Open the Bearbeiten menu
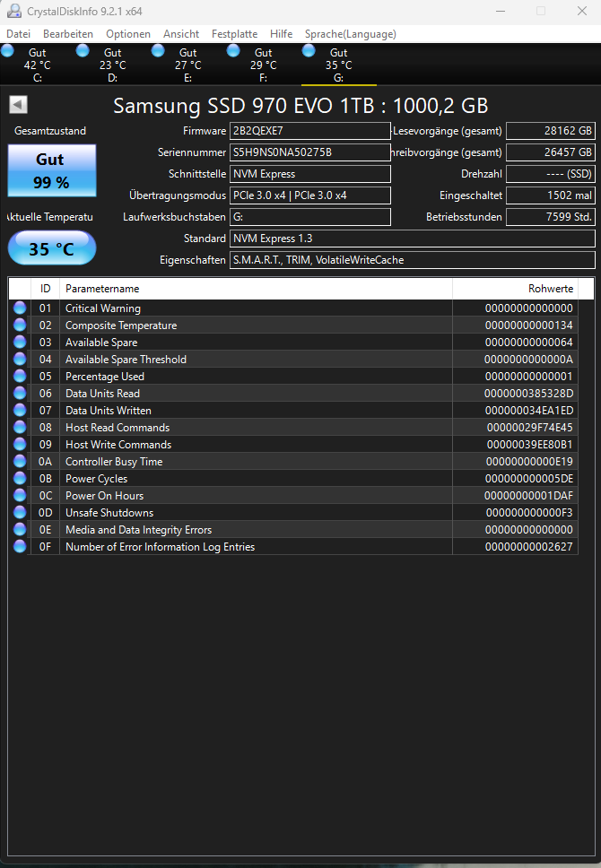The image size is (601, 868). [68, 34]
